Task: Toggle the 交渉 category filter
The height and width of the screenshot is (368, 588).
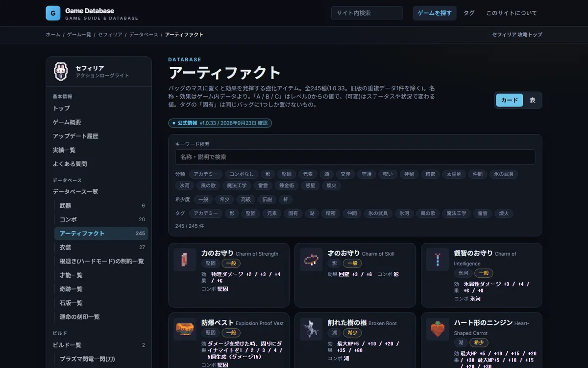Action: [x=345, y=174]
